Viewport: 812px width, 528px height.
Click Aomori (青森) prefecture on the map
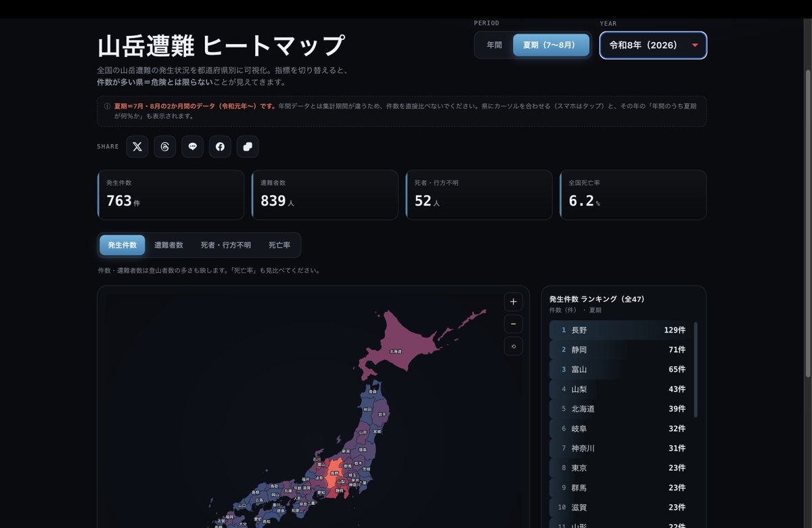(x=373, y=391)
